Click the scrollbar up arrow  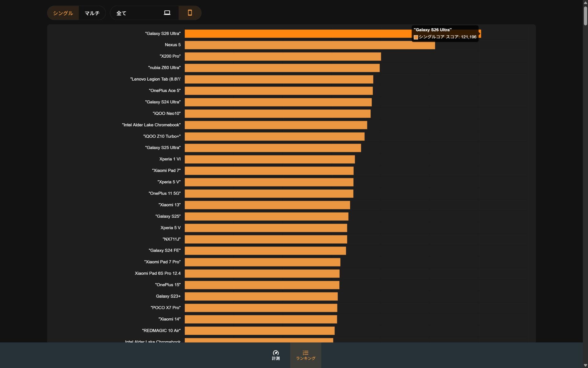(x=585, y=2)
